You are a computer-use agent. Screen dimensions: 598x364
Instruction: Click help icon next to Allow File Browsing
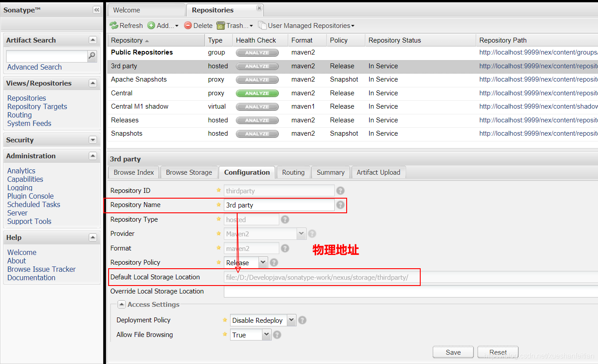coord(278,335)
